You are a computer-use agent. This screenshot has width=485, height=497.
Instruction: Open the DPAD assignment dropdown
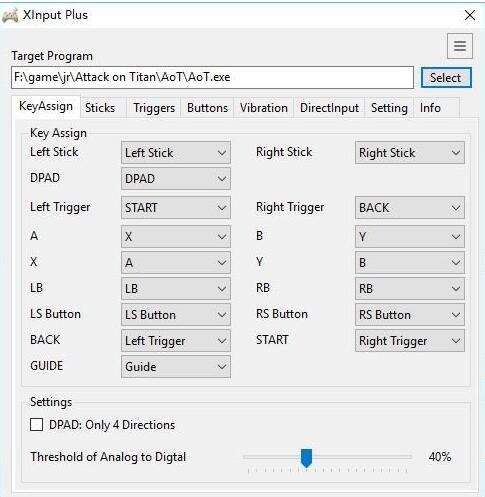tap(176, 179)
